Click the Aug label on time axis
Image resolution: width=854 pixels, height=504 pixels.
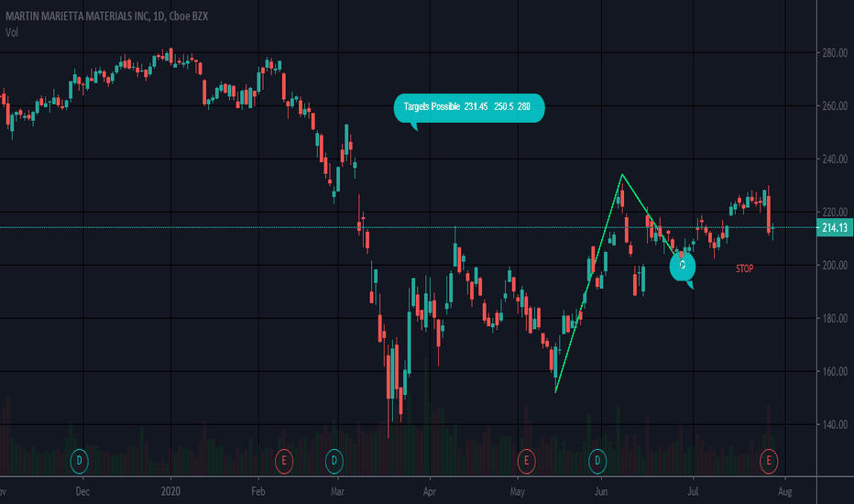785,491
